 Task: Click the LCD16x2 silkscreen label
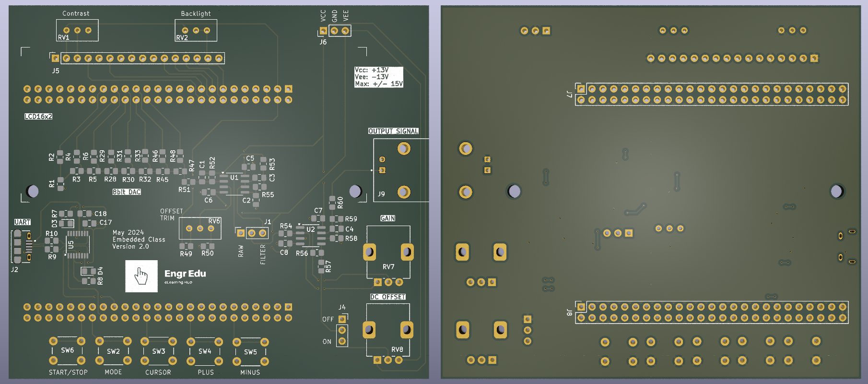[38, 117]
